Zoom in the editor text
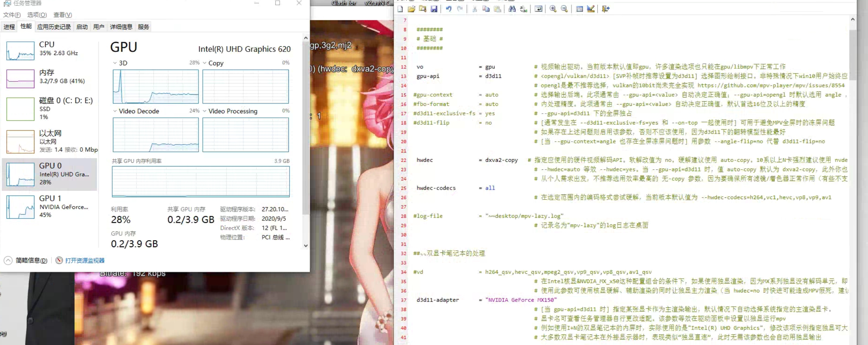The width and height of the screenshot is (868, 345). click(553, 9)
